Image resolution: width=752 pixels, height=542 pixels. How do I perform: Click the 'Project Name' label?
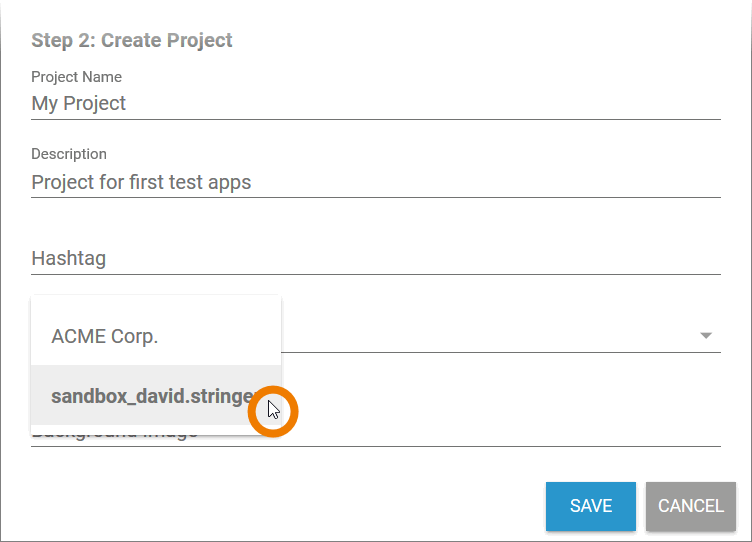pos(76,77)
